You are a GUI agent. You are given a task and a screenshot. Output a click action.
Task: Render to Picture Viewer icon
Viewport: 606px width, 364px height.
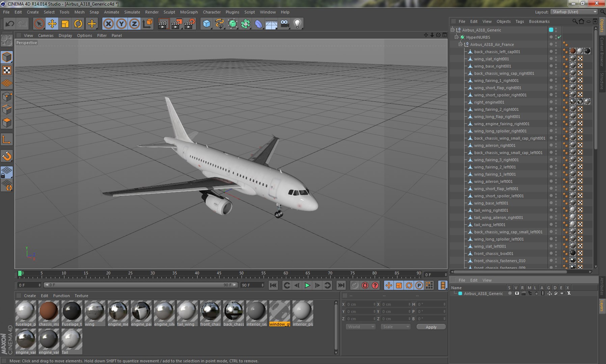click(x=176, y=24)
